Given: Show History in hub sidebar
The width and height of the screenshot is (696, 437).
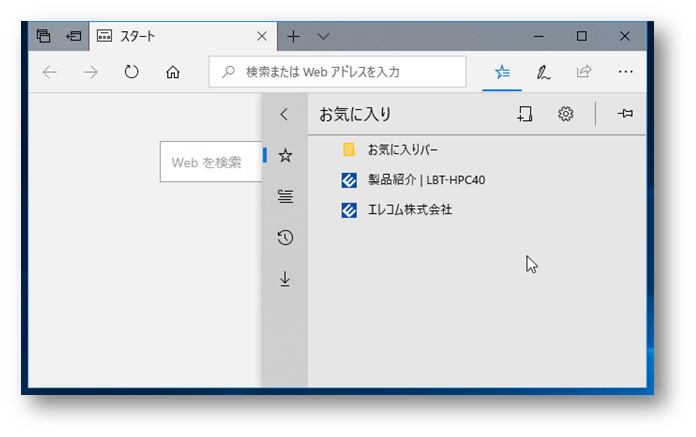Looking at the screenshot, I should click(x=285, y=237).
